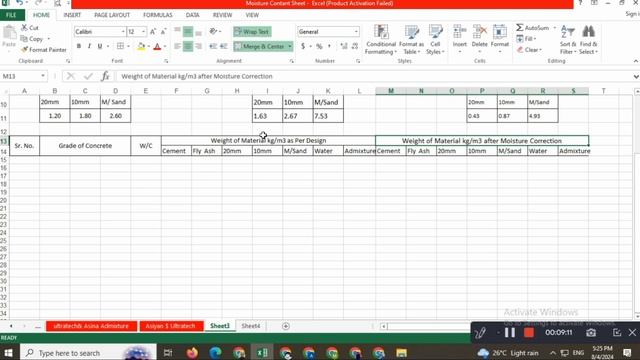Stop recording with the red square
This screenshot has width=640, height=360.
click(x=529, y=332)
